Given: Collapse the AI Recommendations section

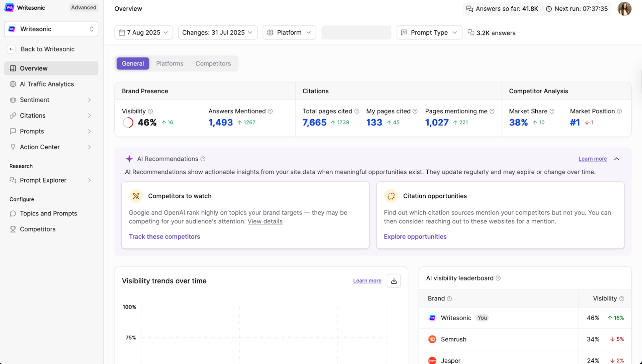Looking at the screenshot, I should (x=617, y=159).
